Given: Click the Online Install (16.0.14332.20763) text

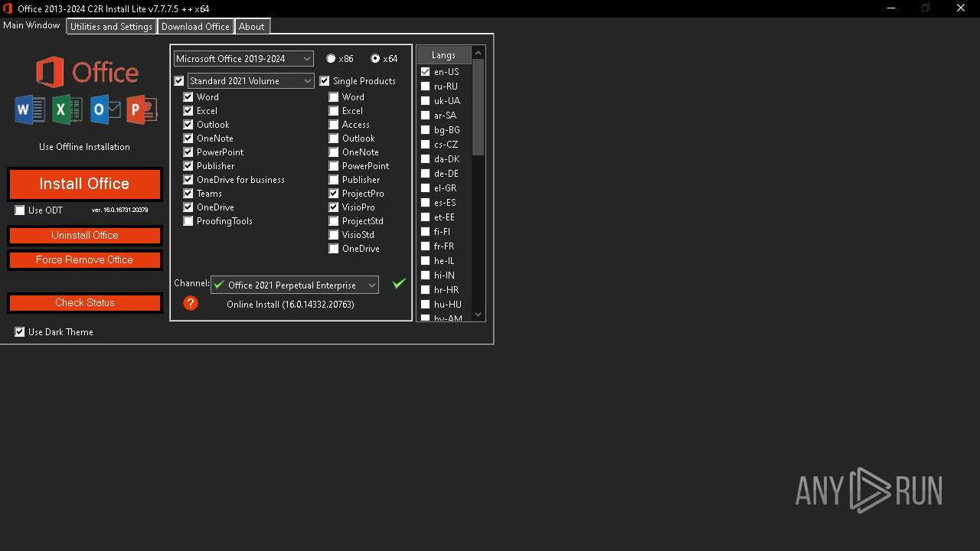Looking at the screenshot, I should (x=290, y=305).
